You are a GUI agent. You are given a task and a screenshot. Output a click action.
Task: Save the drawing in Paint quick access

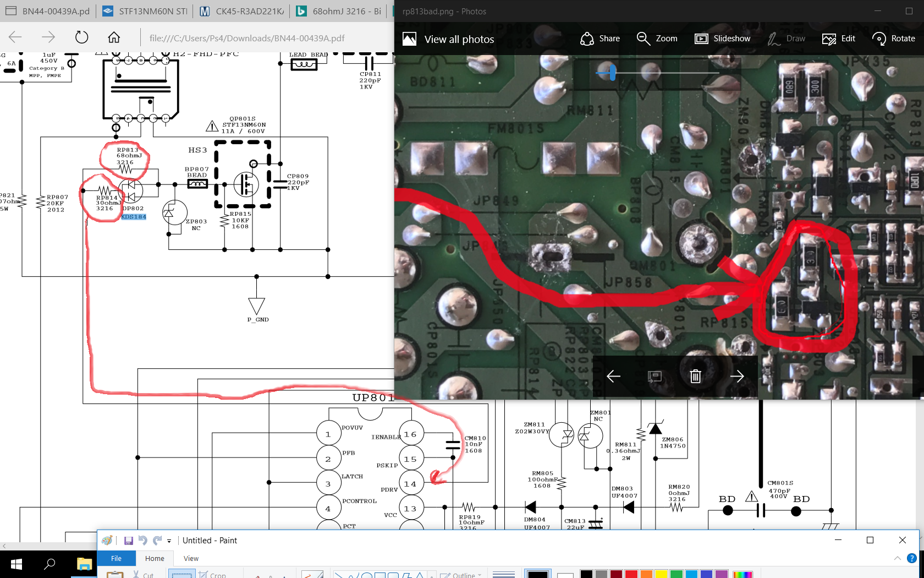(x=128, y=541)
